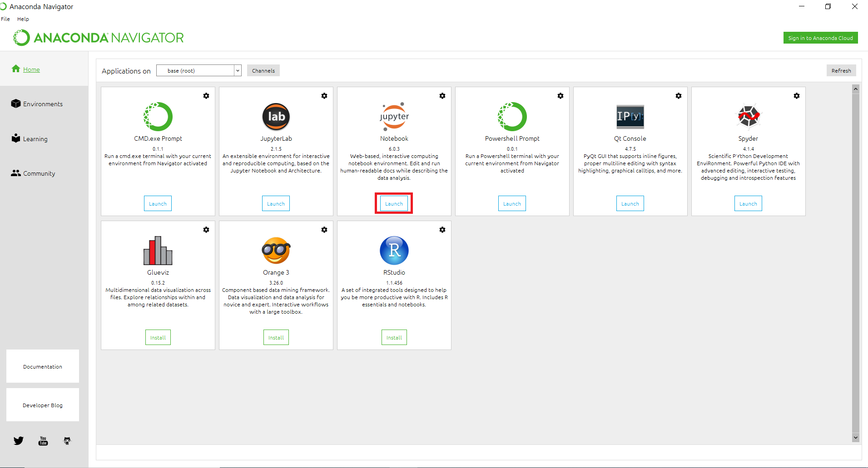Click the JupyterLab lab logo icon
868x468 pixels.
[x=276, y=117]
